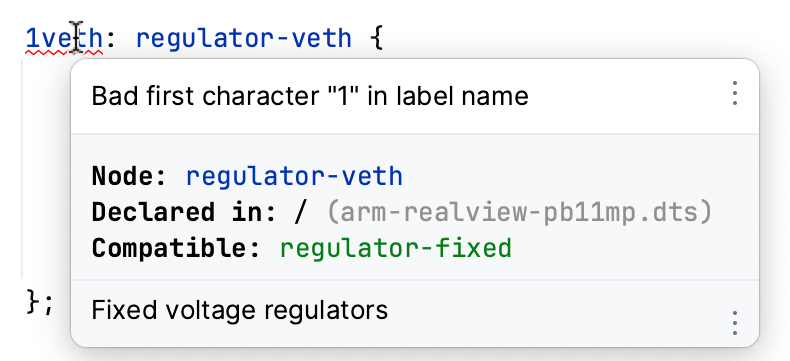Viewport: 790px width, 361px height.
Task: Click the code block indent guide line
Action: pos(22,169)
